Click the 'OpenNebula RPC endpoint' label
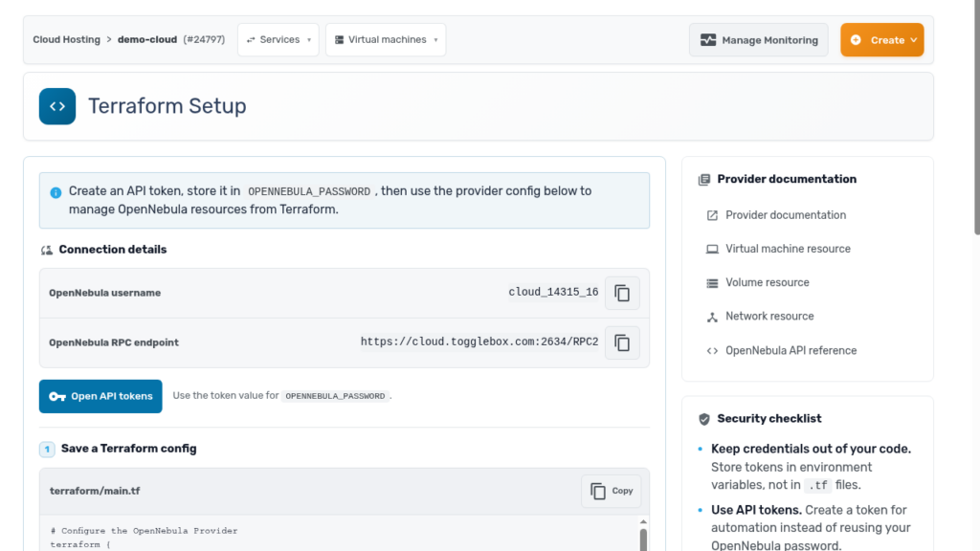 (x=114, y=342)
